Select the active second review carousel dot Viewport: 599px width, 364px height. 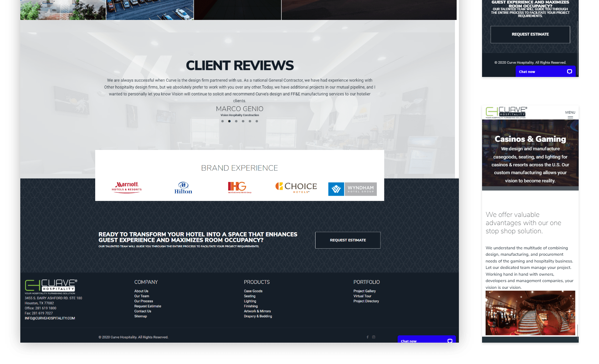(229, 121)
